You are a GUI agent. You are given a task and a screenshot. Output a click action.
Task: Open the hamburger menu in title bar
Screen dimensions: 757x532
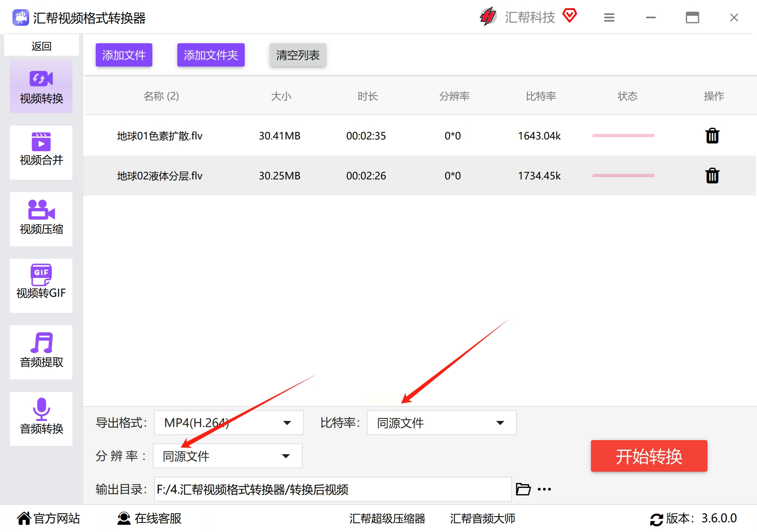[x=609, y=17]
